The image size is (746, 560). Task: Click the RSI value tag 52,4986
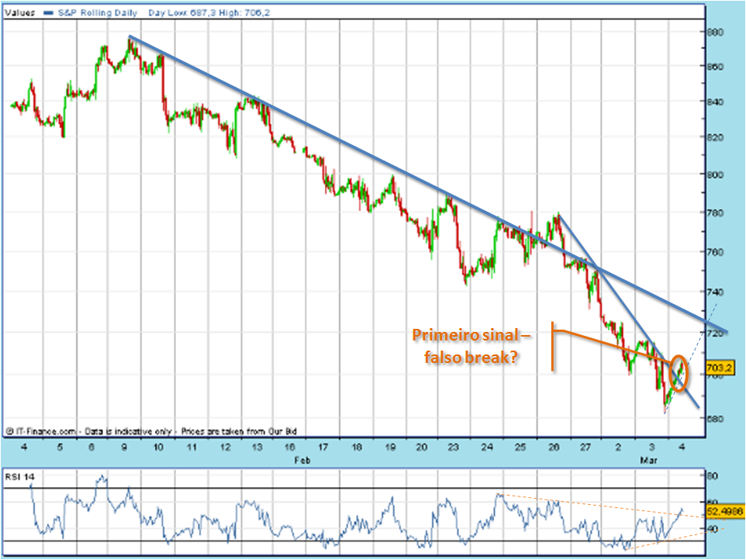724,511
